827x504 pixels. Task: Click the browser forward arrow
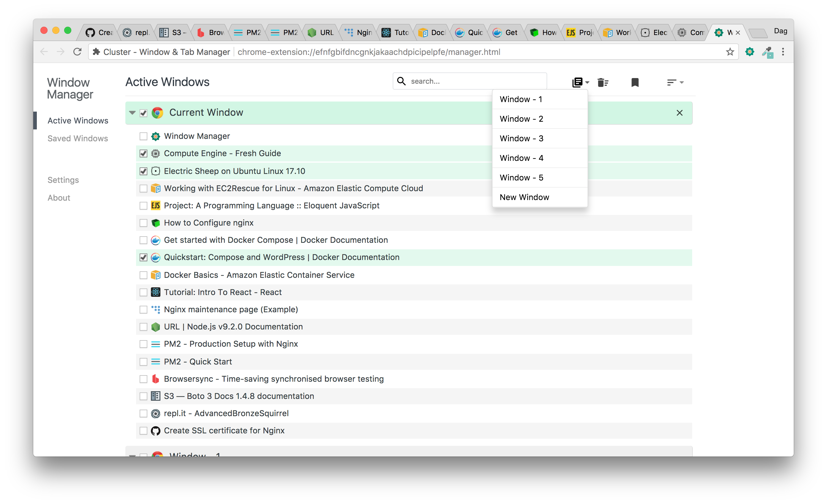click(61, 52)
